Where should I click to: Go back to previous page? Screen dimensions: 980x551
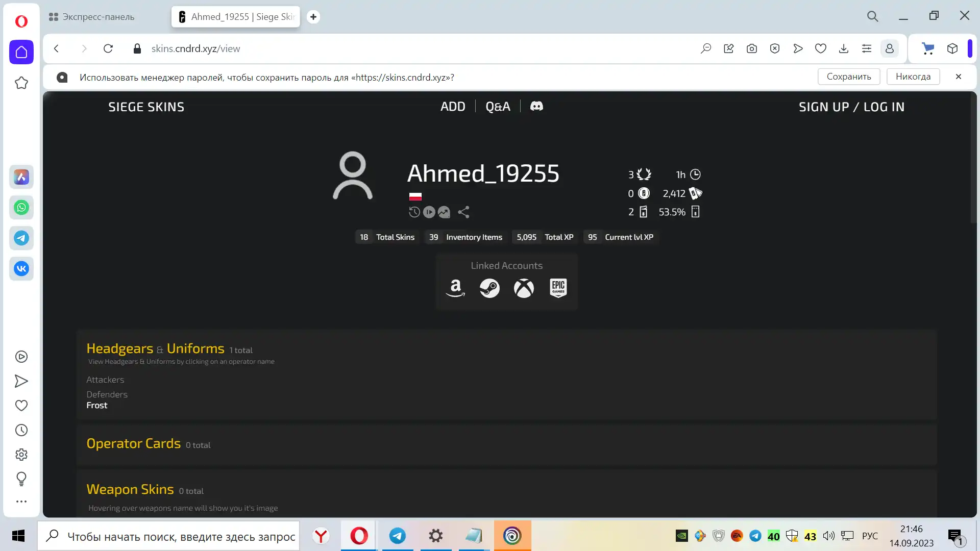[57, 48]
